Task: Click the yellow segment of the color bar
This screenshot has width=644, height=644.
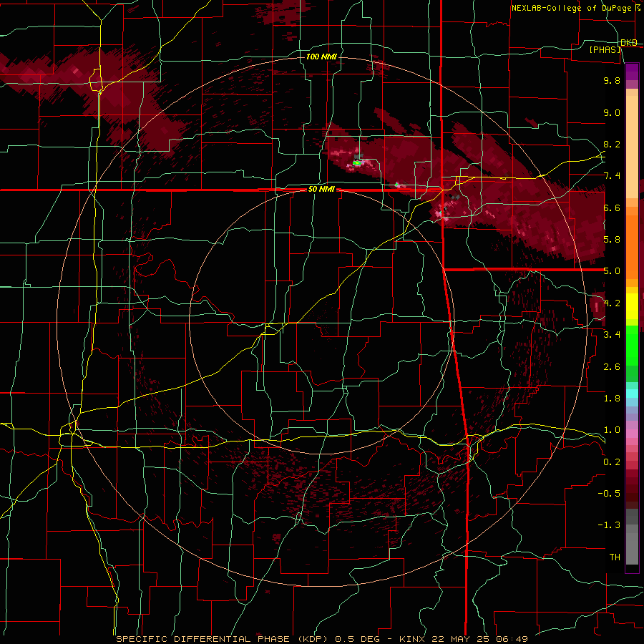Action: [632, 306]
